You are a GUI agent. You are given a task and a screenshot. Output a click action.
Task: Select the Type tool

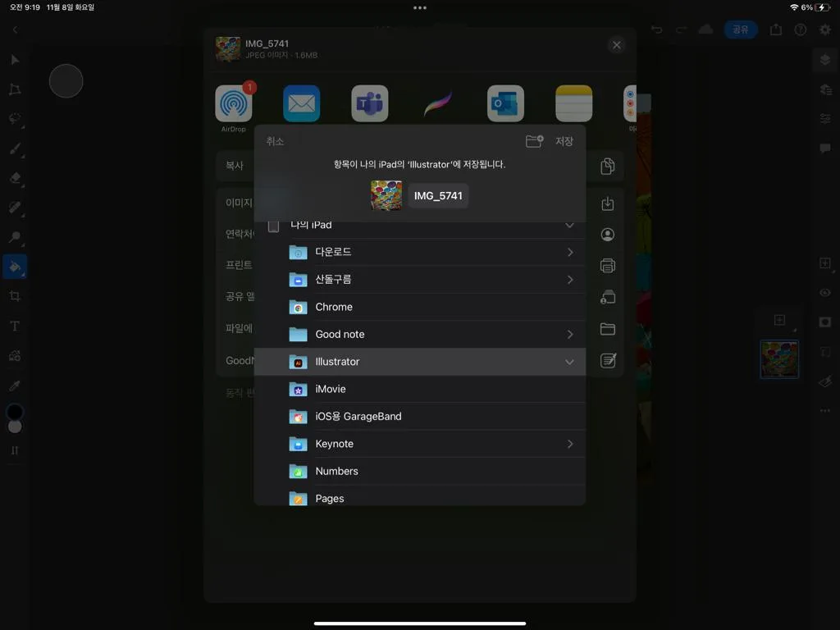pos(15,326)
